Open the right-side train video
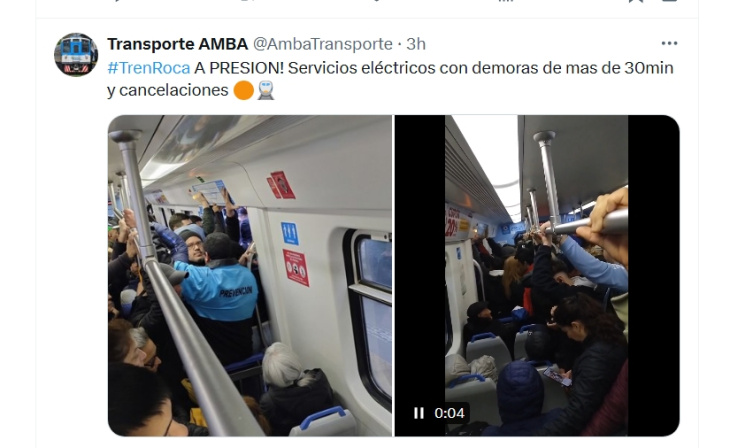Screen dimensions: 730x448 tap(537, 275)
